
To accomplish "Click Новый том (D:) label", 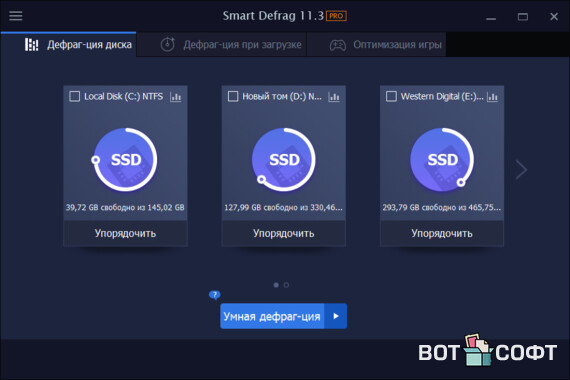I will click(282, 96).
